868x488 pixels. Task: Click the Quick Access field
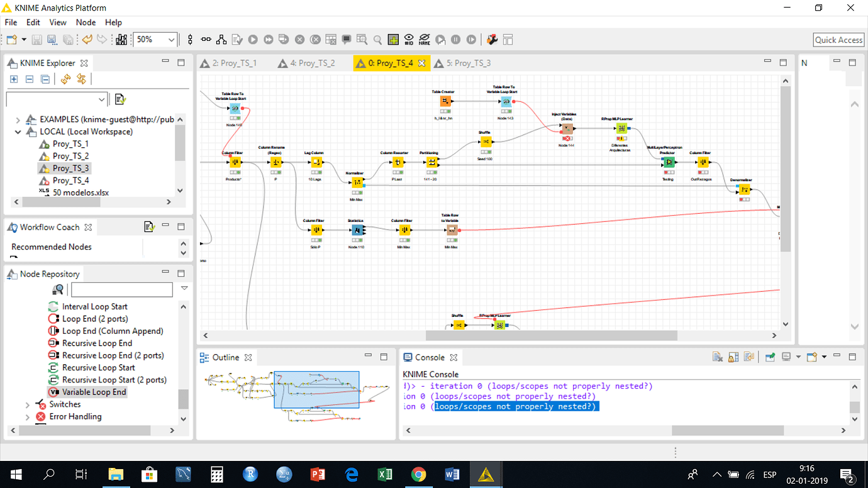[838, 40]
